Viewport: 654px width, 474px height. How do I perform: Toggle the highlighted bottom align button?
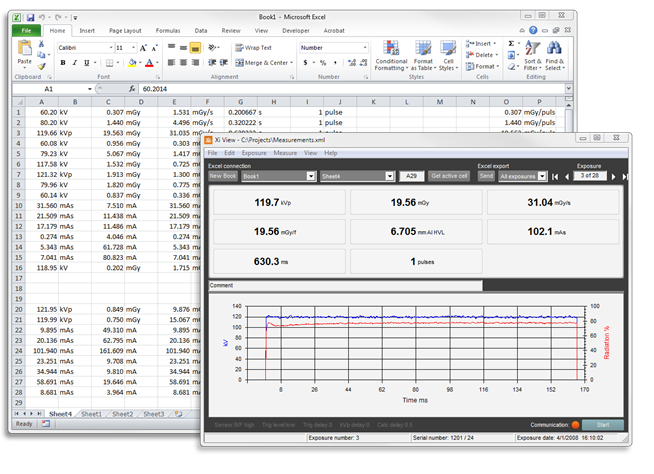click(195, 48)
